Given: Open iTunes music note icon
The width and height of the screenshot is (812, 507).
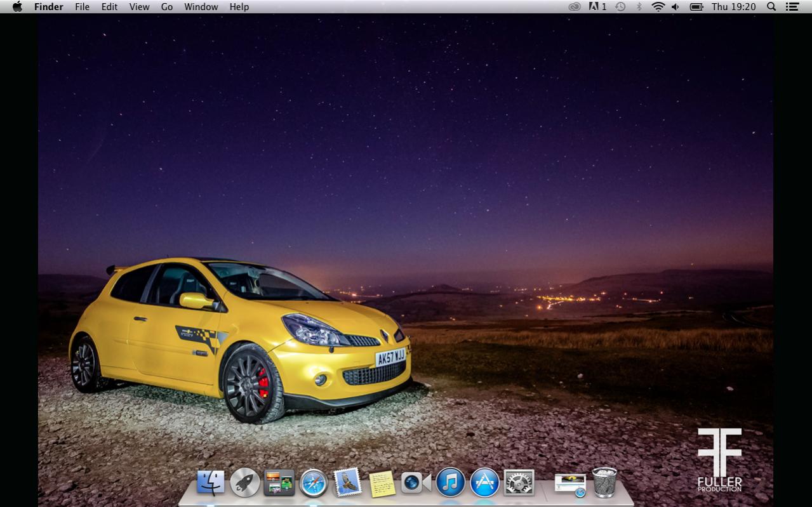Looking at the screenshot, I should [450, 483].
